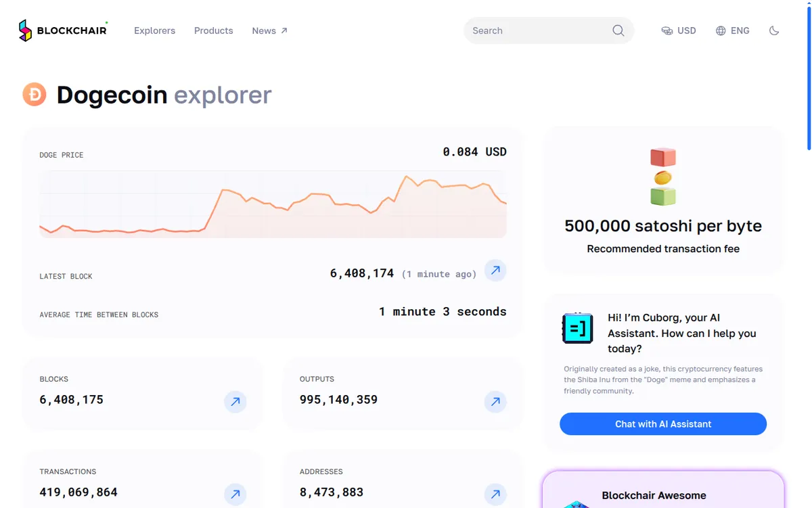Click the 0.084 USD price value
The height and width of the screenshot is (508, 812).
pos(475,152)
